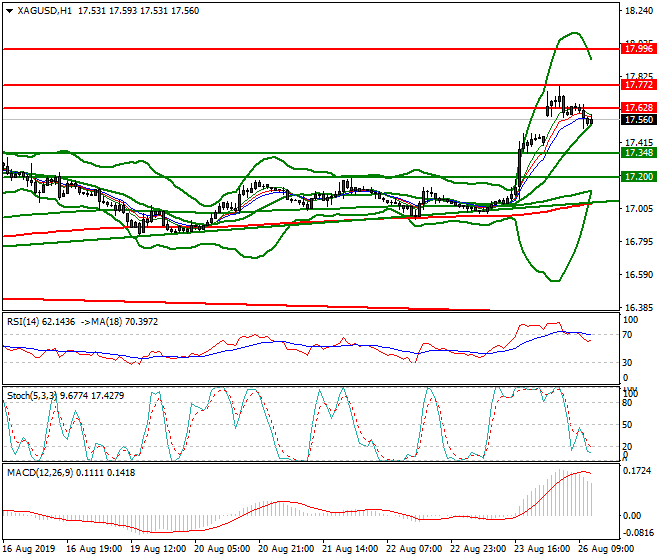Select the current price label 17.560
This screenshot has width=660, height=560.
[x=639, y=120]
